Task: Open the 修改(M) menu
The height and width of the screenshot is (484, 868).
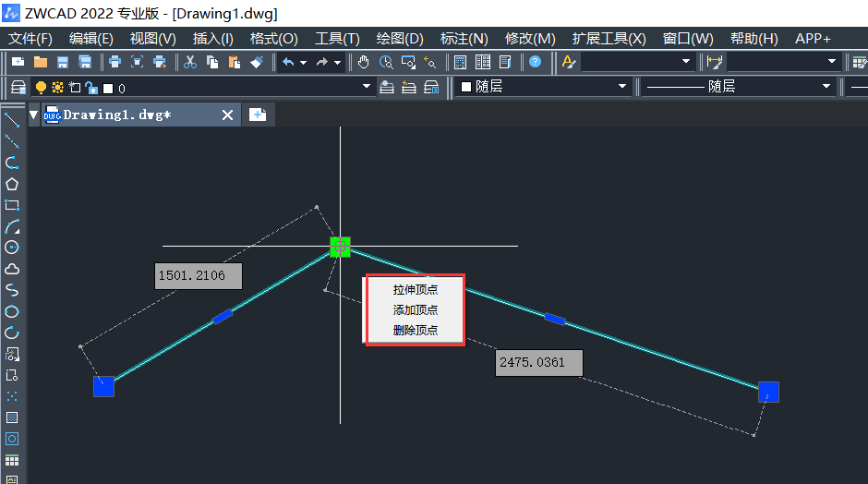Action: click(x=530, y=39)
